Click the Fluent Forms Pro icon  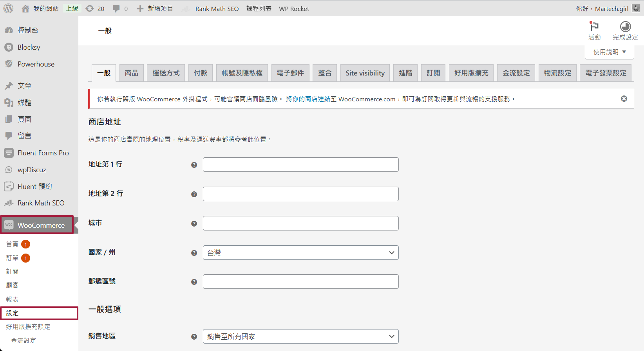[9, 153]
